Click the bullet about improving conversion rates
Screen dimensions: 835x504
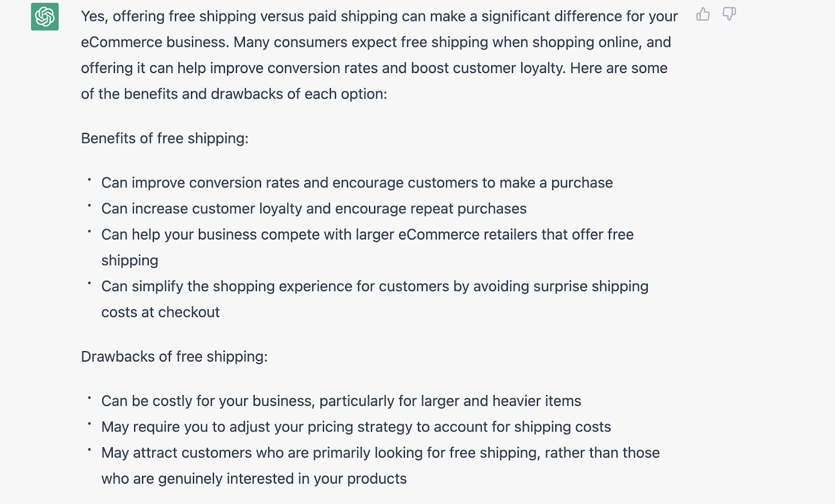coord(357,183)
